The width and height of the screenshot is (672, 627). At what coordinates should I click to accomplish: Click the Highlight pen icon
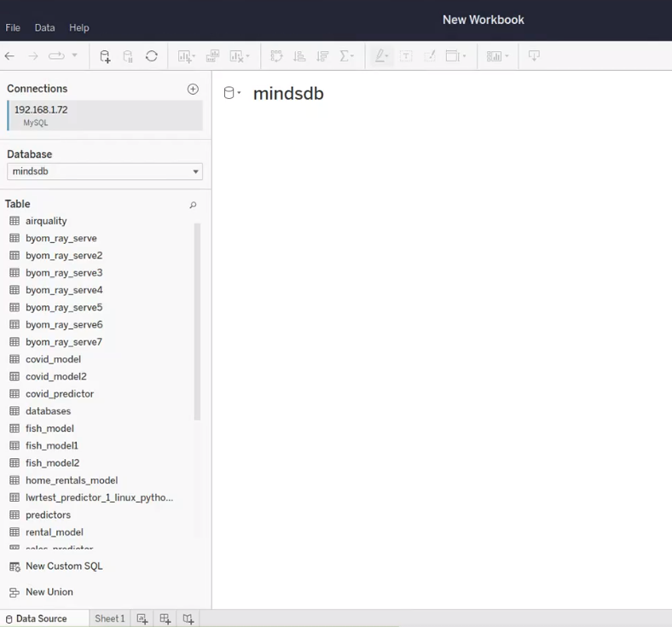coord(381,56)
